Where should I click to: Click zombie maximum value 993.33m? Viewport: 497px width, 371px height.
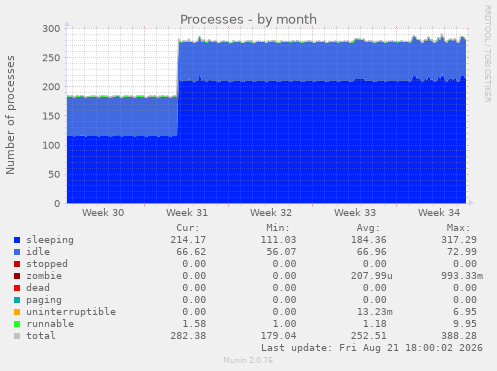(462, 276)
